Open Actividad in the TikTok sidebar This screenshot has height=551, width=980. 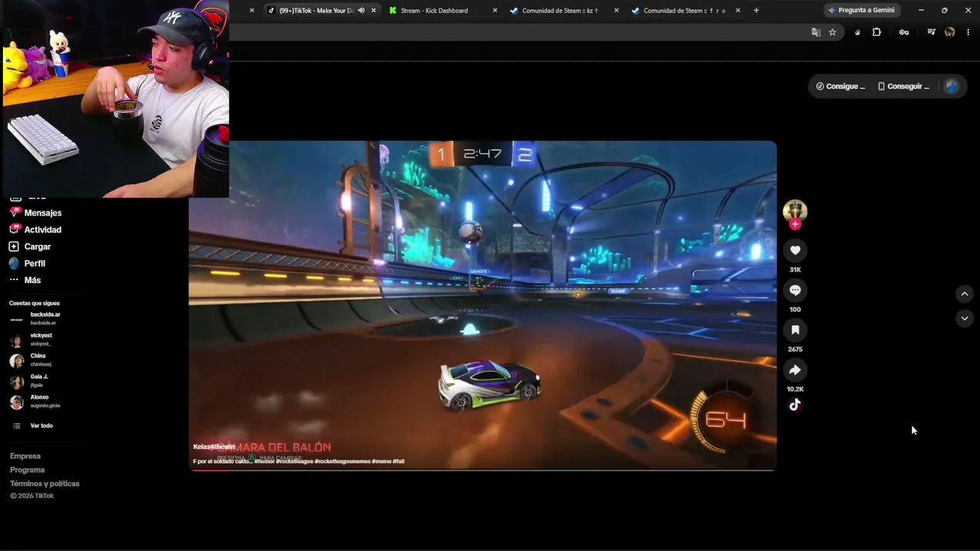(x=35, y=230)
